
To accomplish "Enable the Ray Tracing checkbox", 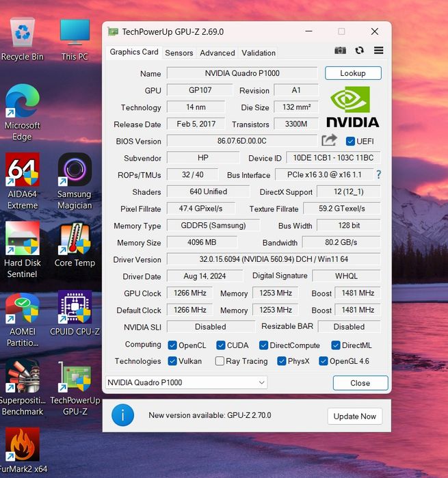I will pos(220,361).
